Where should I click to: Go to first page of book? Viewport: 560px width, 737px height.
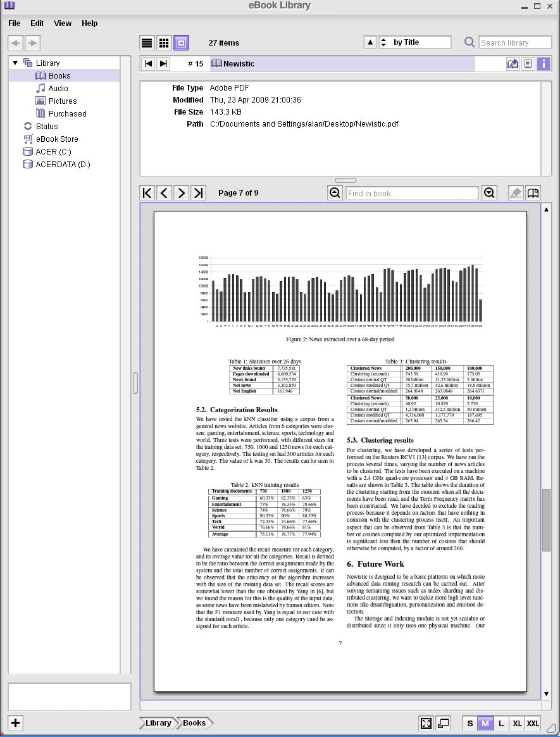point(147,192)
